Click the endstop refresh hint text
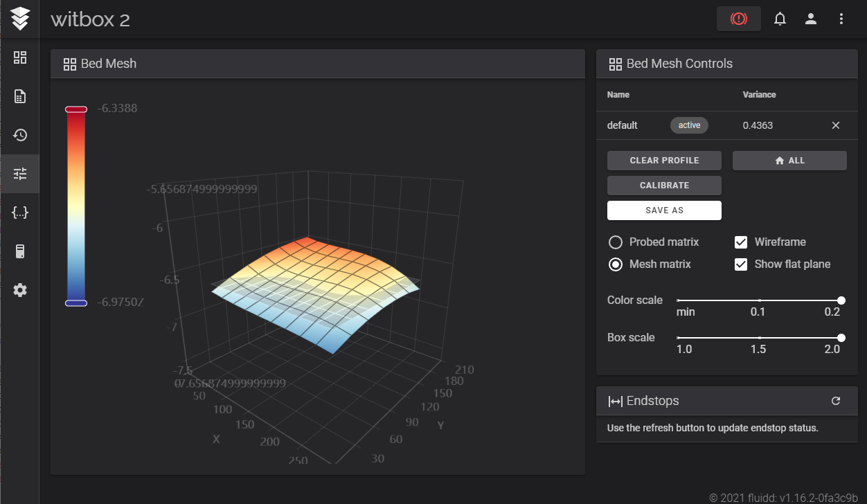 click(713, 428)
